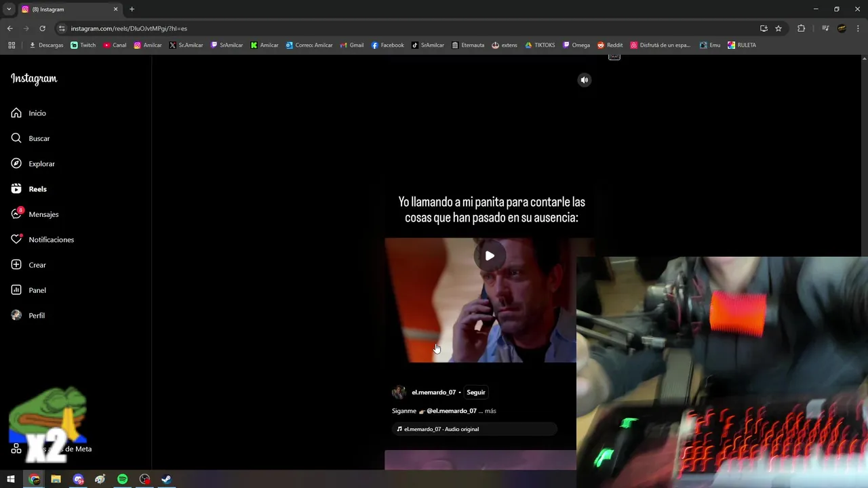Bookmark this page with star
This screenshot has height=488, width=868.
click(778, 28)
